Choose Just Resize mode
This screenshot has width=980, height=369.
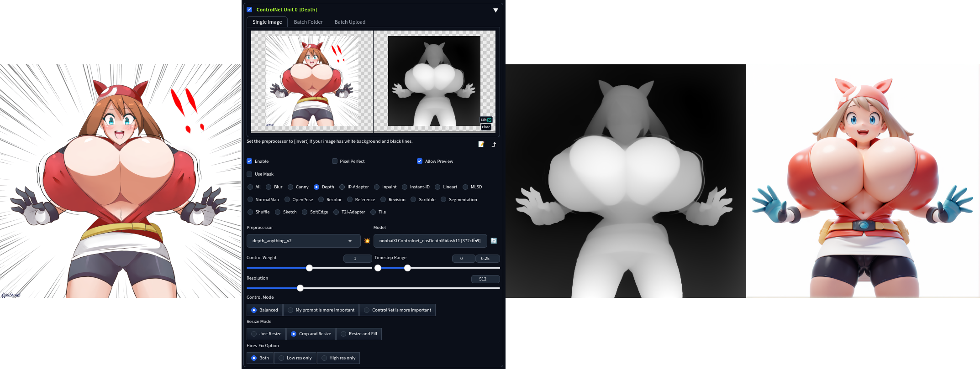(x=266, y=334)
